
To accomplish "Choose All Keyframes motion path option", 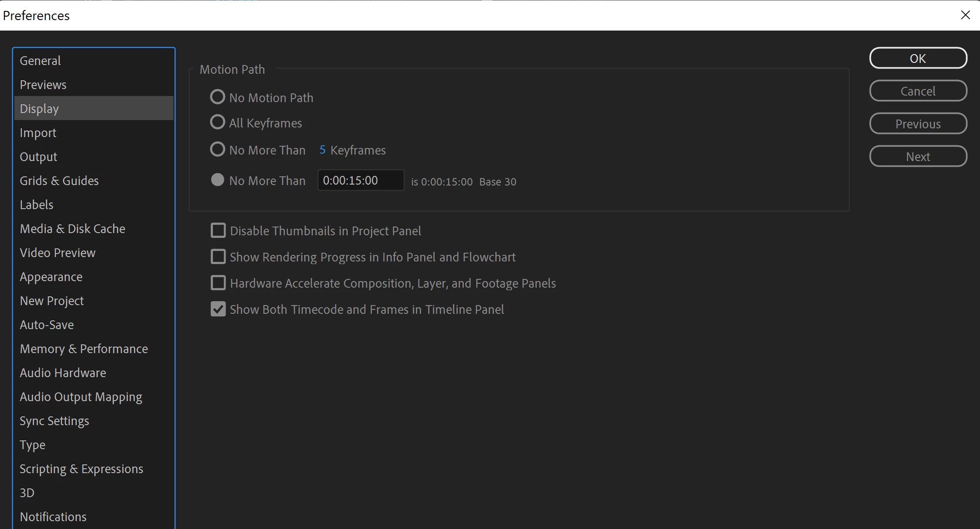I will (x=218, y=122).
